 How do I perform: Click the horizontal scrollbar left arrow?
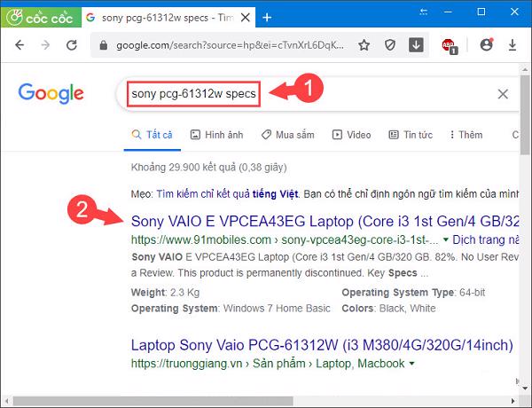(6, 401)
